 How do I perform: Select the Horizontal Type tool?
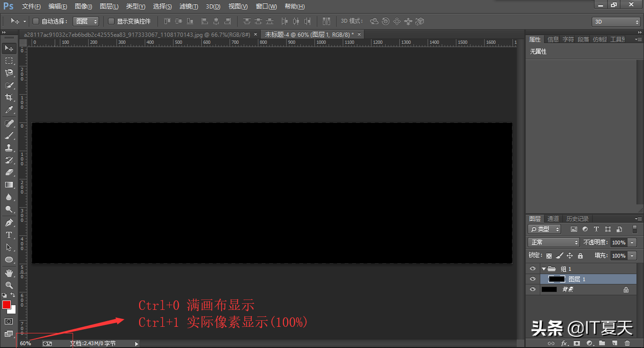9,235
